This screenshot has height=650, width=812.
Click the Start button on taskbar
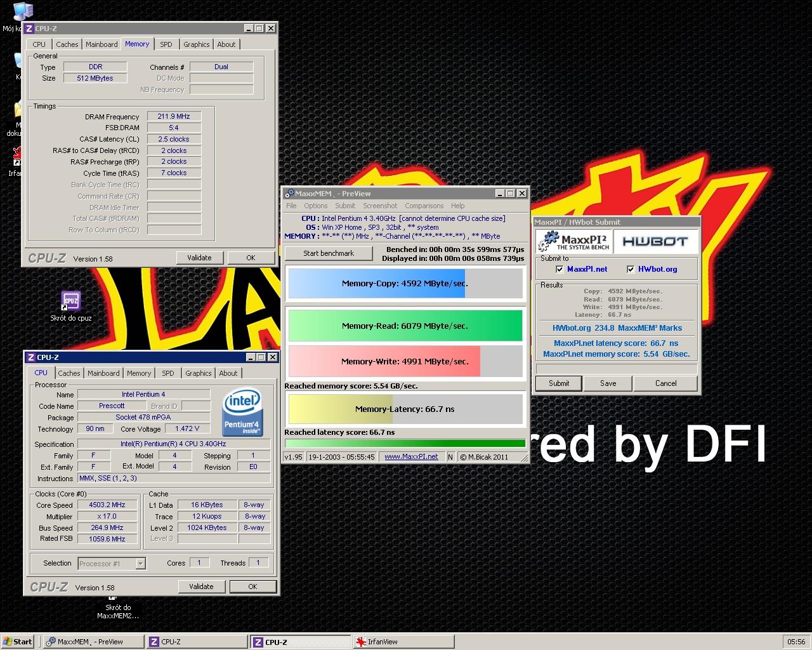[17, 642]
